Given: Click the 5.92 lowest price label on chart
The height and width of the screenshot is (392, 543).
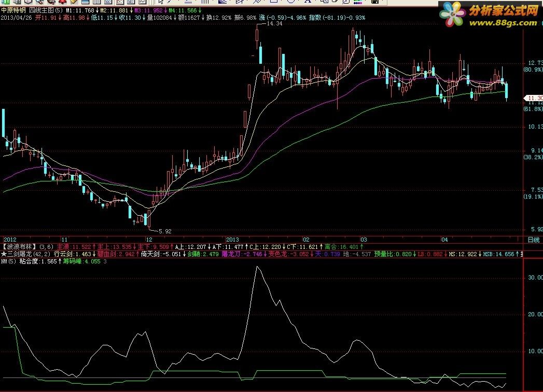Looking at the screenshot, I should (x=165, y=231).
